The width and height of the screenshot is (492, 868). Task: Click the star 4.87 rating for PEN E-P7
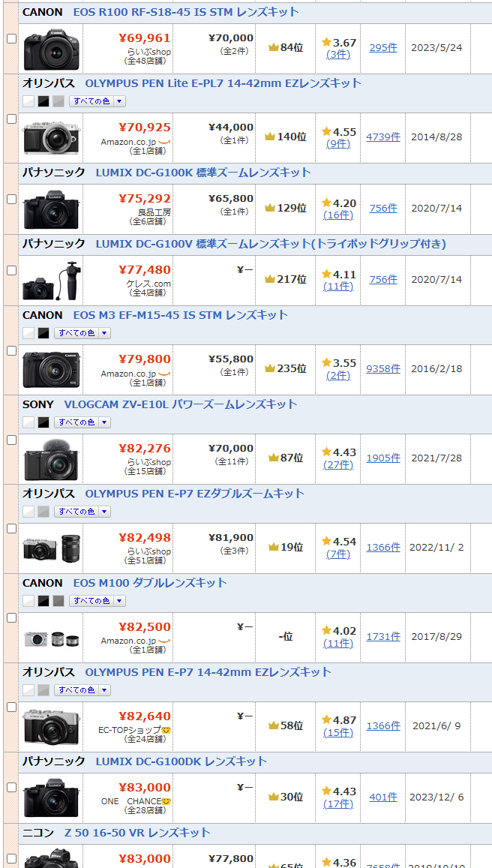tap(339, 719)
